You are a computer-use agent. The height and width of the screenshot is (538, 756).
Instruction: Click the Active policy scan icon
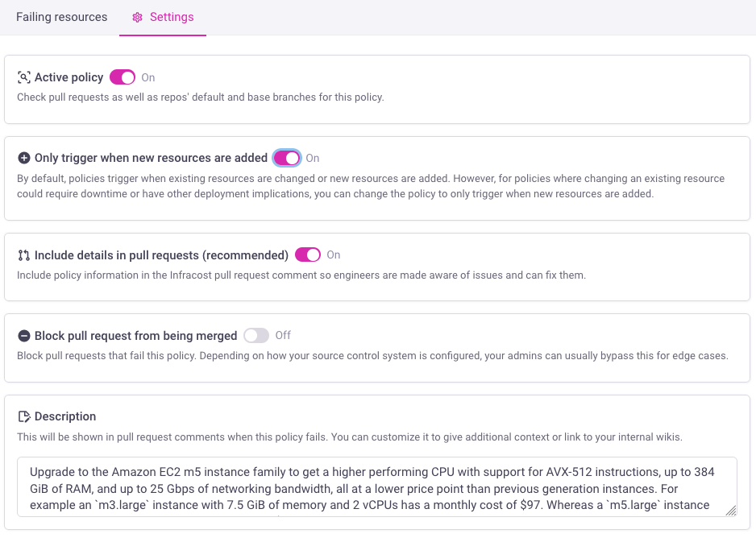coord(23,77)
